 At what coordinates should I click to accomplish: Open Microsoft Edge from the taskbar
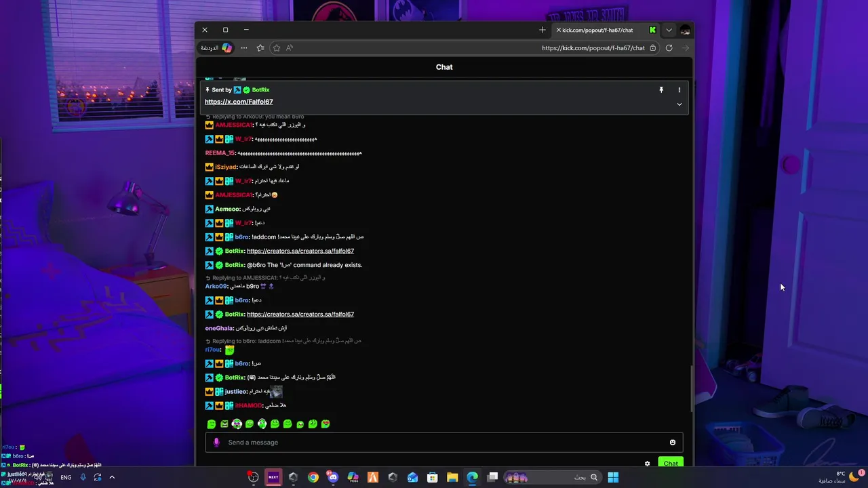472,477
